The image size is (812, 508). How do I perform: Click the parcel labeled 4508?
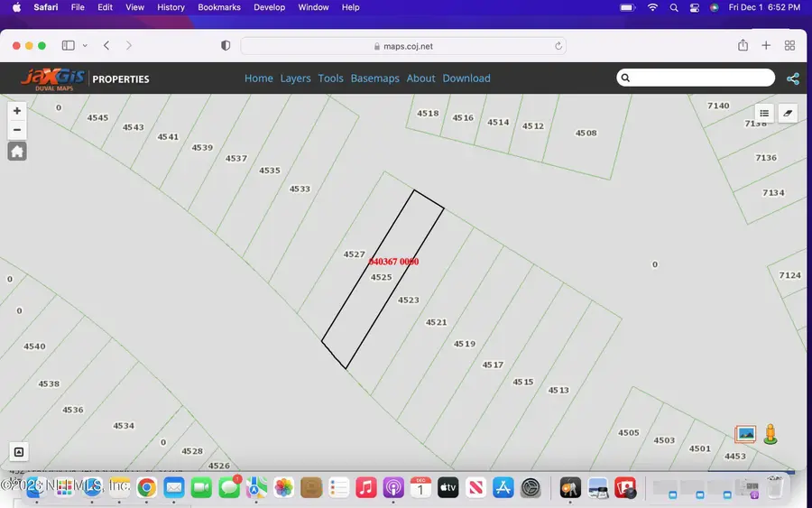(x=586, y=133)
